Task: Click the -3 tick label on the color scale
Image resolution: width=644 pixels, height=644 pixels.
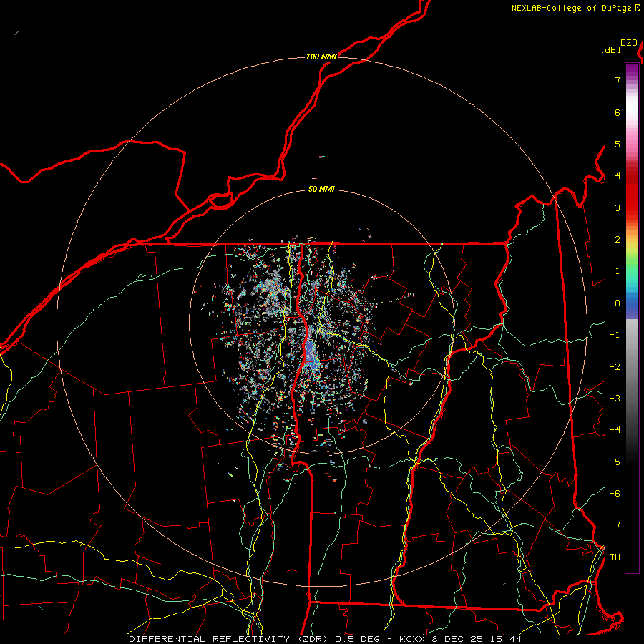Action: point(615,398)
